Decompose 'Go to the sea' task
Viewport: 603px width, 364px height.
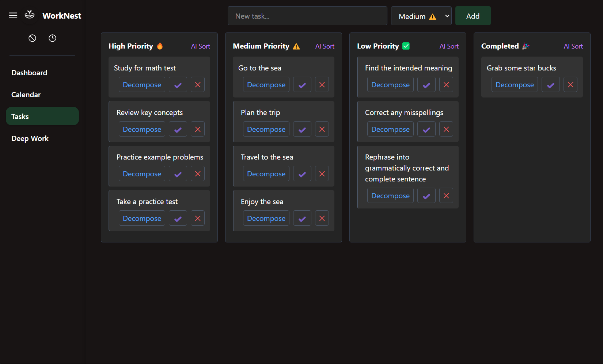[266, 85]
